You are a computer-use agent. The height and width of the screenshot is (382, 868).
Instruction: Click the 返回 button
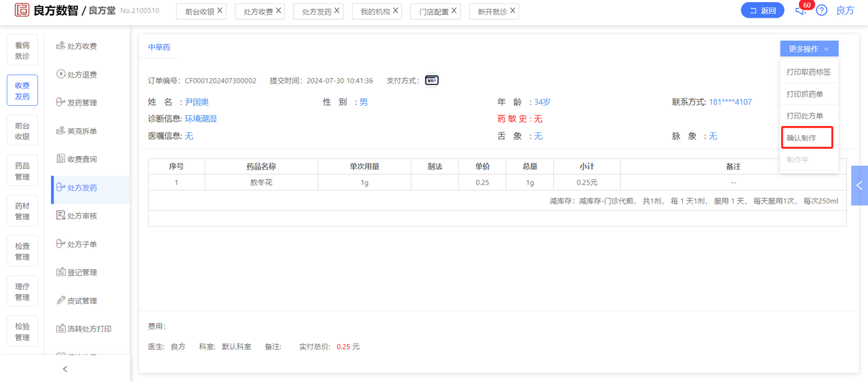point(762,10)
